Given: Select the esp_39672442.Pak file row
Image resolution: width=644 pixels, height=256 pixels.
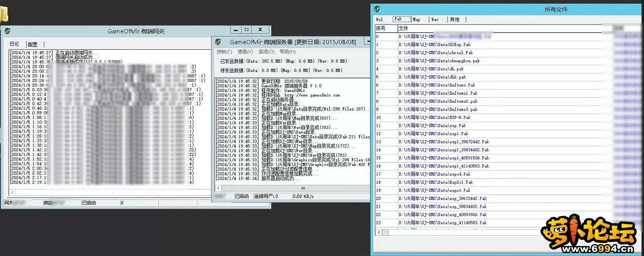Looking at the screenshot, I should [488, 199].
